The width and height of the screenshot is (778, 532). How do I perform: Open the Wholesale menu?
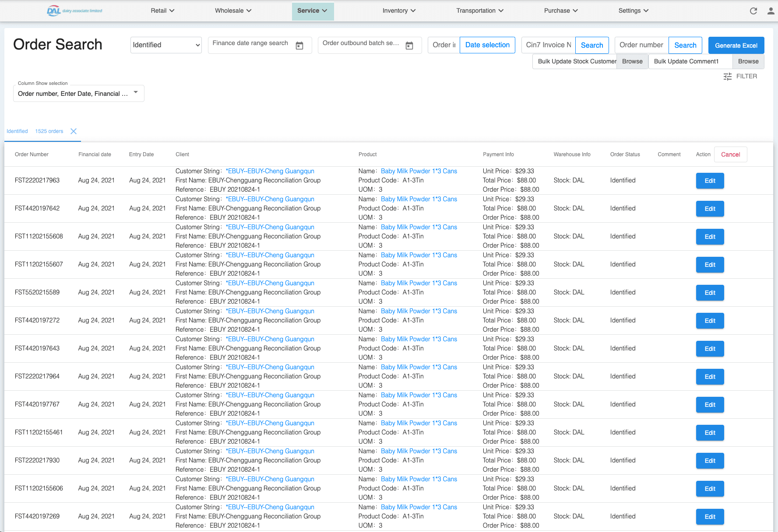click(233, 10)
